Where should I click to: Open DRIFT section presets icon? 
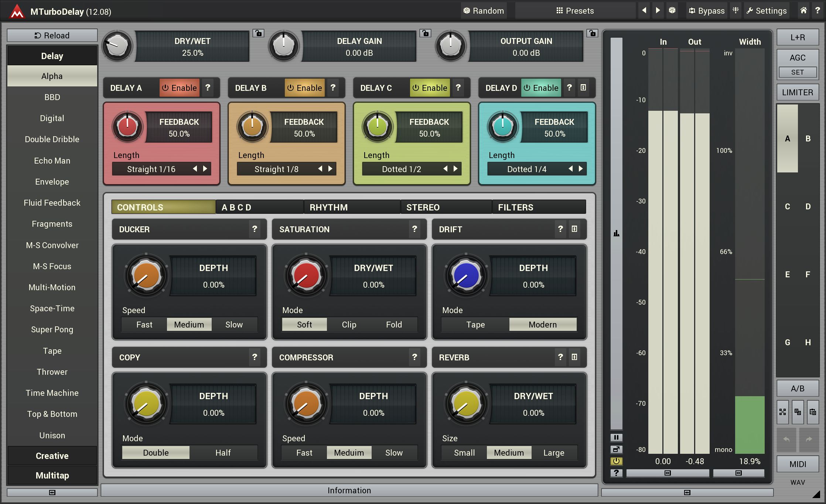(x=574, y=229)
